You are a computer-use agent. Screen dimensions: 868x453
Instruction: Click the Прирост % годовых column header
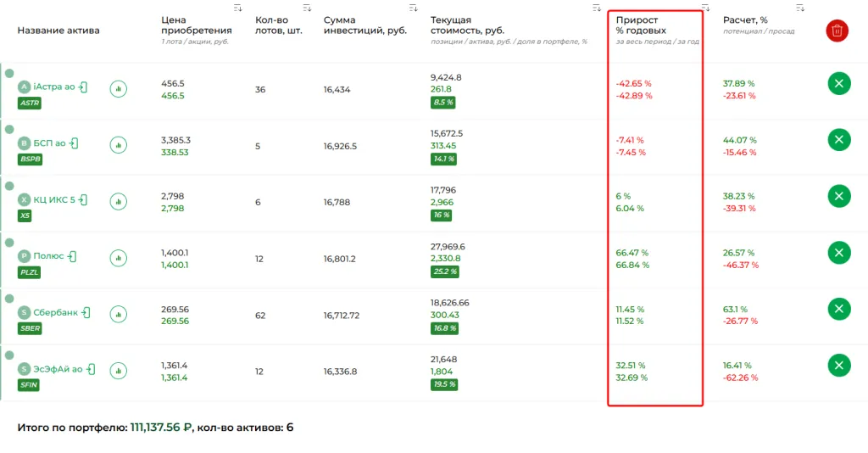(640, 25)
